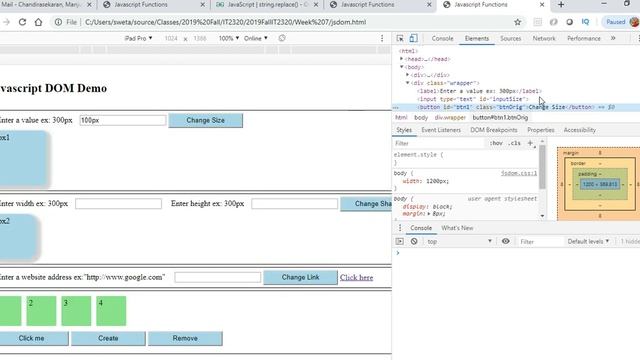The width and height of the screenshot is (640, 360).
Task: Open the console drawer three-dot menu
Action: tap(400, 228)
